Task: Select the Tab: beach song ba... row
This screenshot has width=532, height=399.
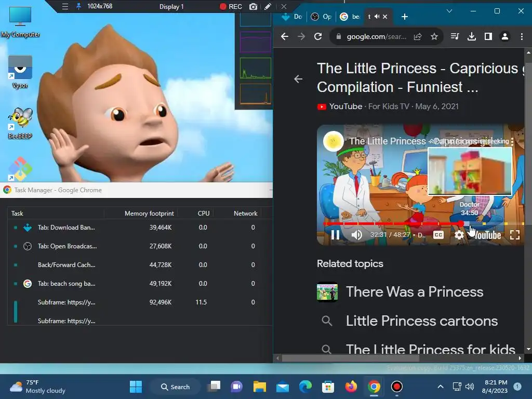Action: [x=140, y=283]
